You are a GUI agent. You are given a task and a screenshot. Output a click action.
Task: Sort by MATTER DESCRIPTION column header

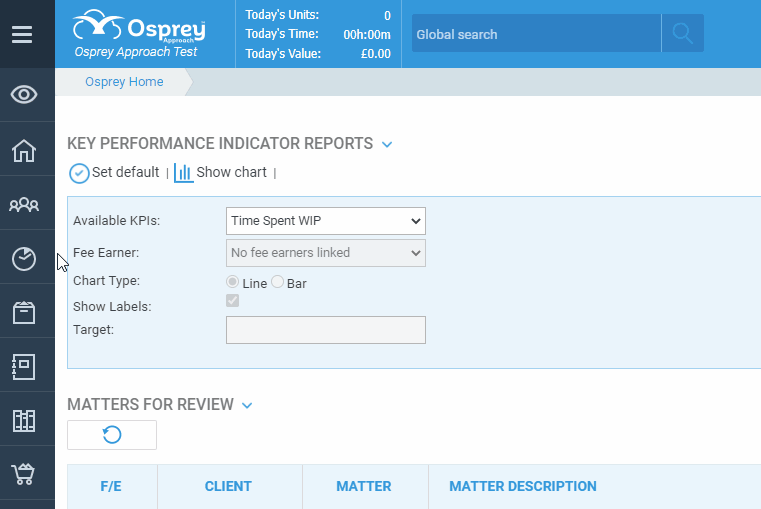(x=523, y=486)
